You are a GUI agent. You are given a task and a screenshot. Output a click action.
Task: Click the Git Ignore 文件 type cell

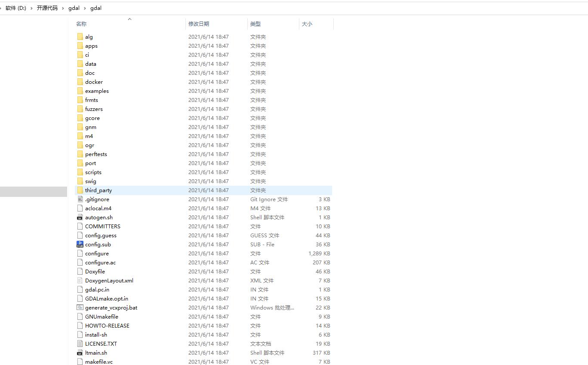pos(269,199)
